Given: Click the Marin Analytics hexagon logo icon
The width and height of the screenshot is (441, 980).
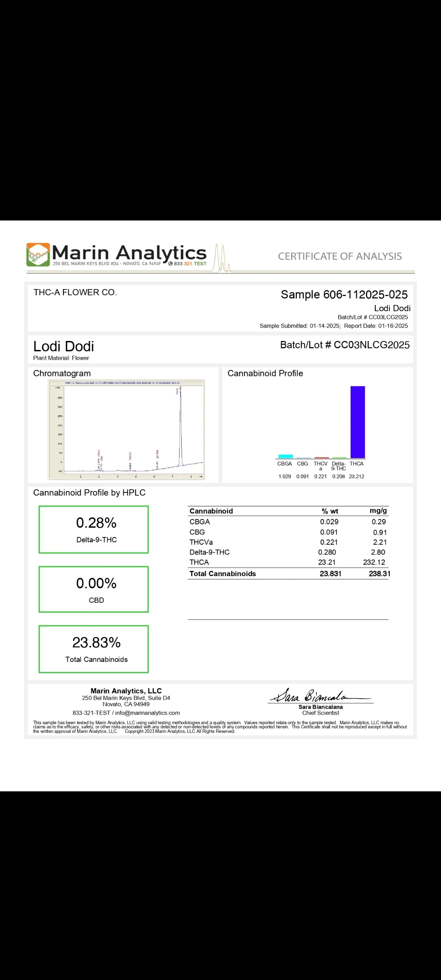Looking at the screenshot, I should pyautogui.click(x=38, y=255).
